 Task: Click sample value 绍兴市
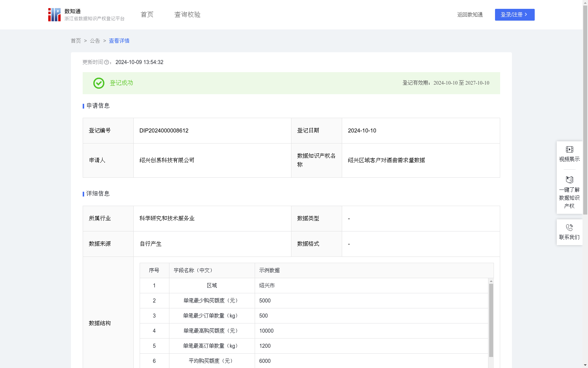click(267, 286)
